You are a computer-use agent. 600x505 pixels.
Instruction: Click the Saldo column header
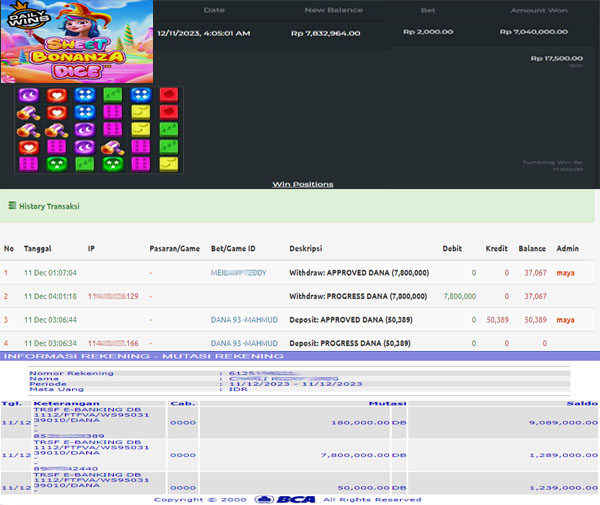tap(582, 403)
